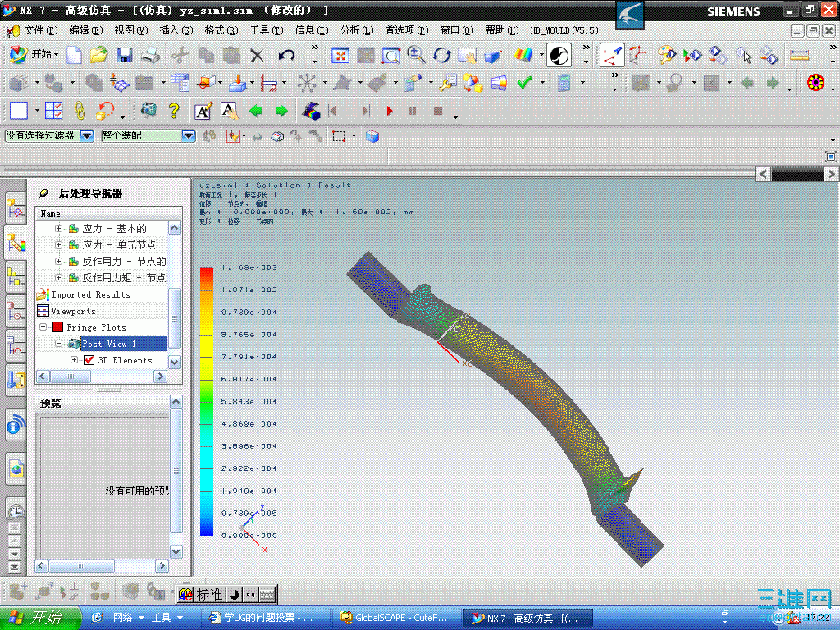Image resolution: width=840 pixels, height=630 pixels.
Task: Open the 视图 menu
Action: point(130,30)
